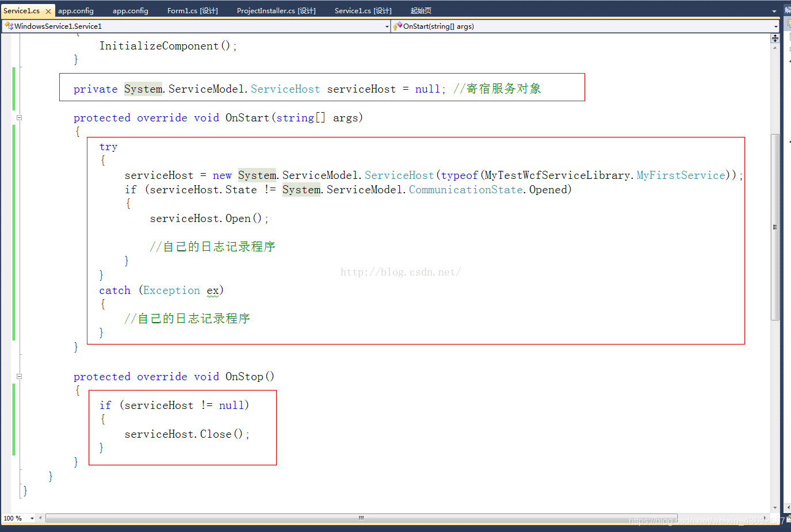Viewport: 791px width, 532px height.
Task: Click 'typeof' in the ServiceHost constructor line
Action: pyautogui.click(x=460, y=175)
